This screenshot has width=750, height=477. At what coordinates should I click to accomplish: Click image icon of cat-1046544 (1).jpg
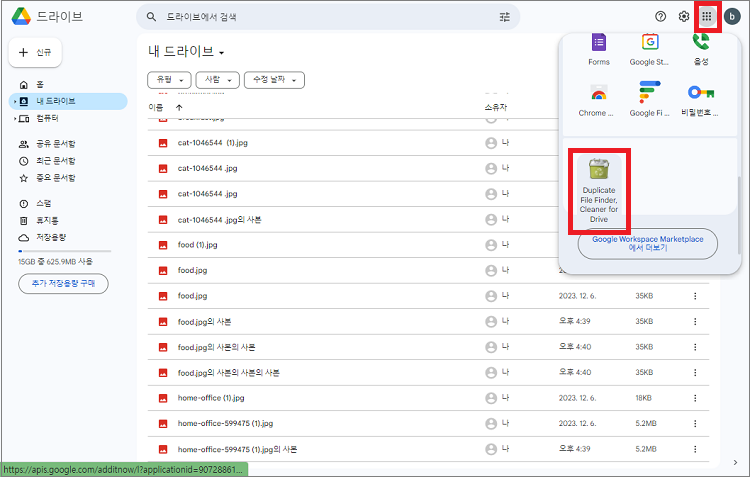(x=163, y=143)
